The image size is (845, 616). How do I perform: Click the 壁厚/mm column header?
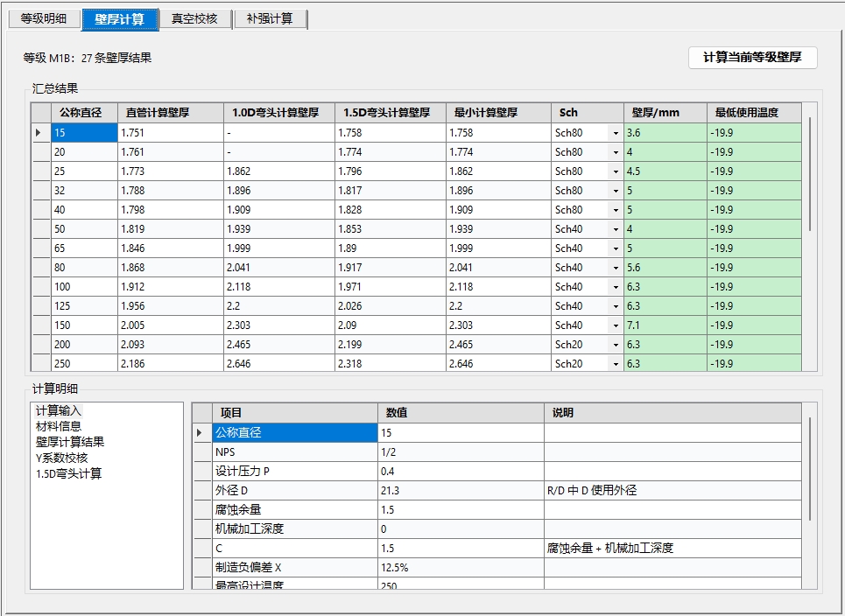665,113
